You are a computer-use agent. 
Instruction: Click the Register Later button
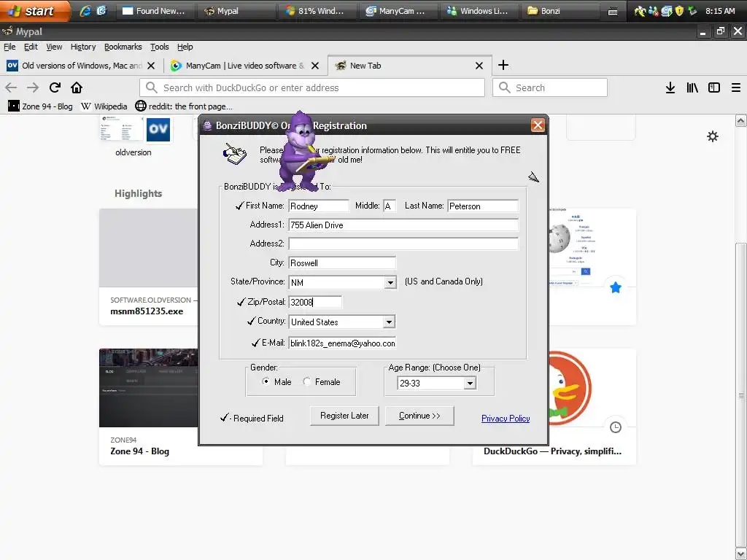344,416
